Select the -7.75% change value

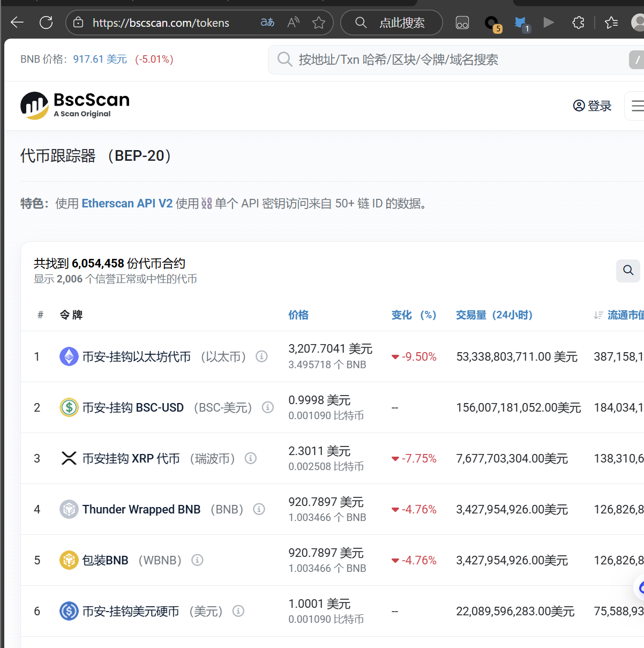[x=419, y=459]
